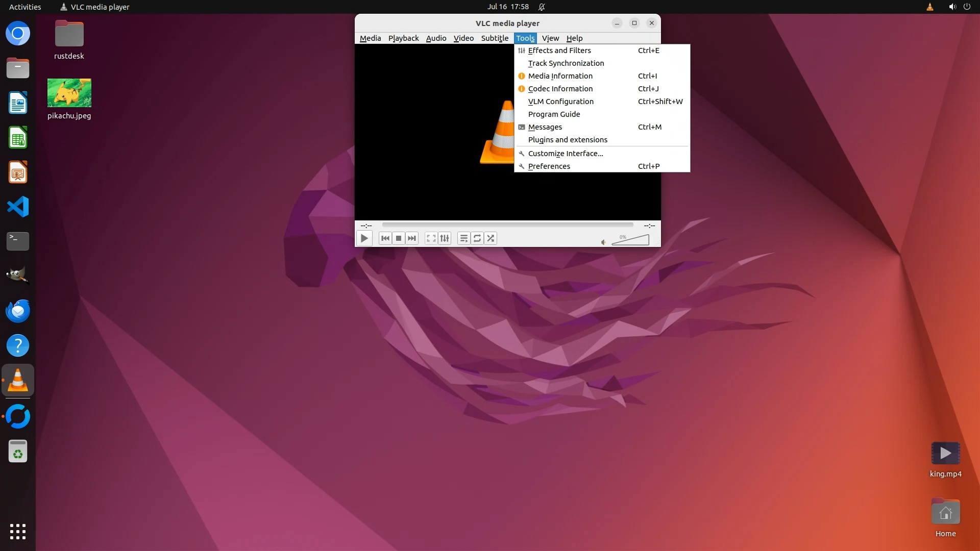Image resolution: width=980 pixels, height=551 pixels.
Task: Adjust the VLC volume slider
Action: 631,240
